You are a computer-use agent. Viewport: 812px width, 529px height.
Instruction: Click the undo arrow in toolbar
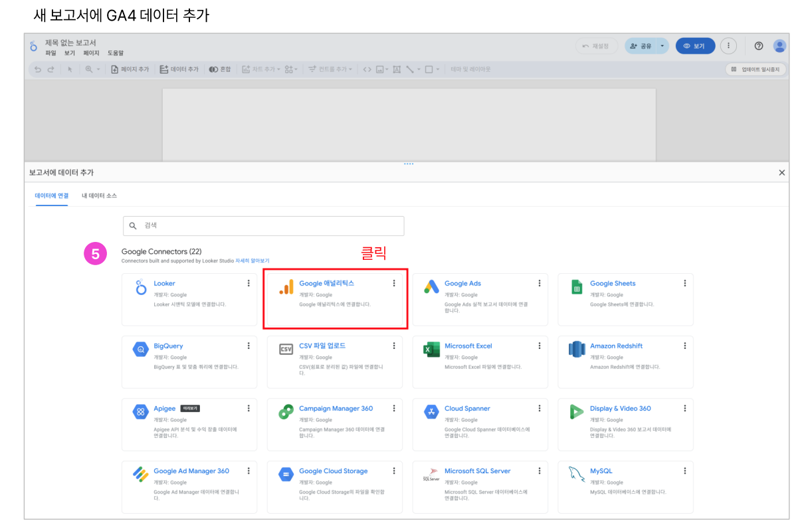pos(38,69)
